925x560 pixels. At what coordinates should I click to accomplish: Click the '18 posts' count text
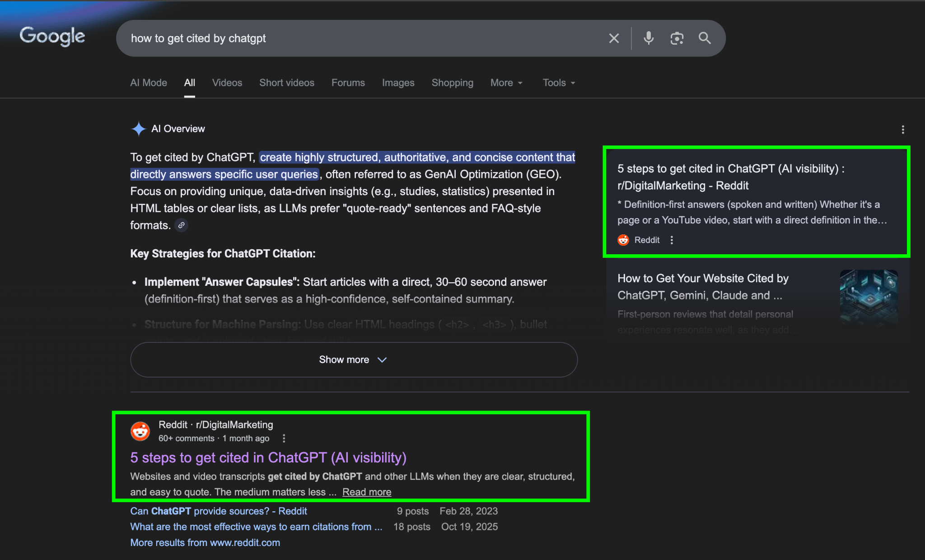point(412,527)
